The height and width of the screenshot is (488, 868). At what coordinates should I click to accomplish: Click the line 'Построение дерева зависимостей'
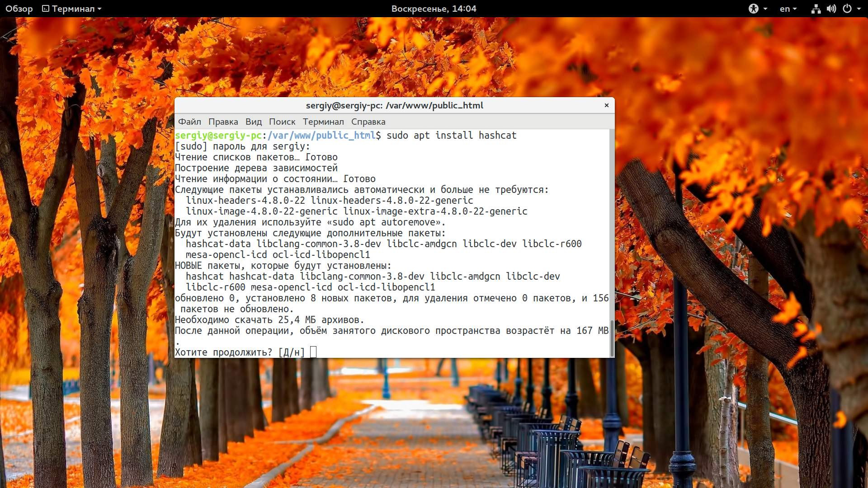[256, 168]
